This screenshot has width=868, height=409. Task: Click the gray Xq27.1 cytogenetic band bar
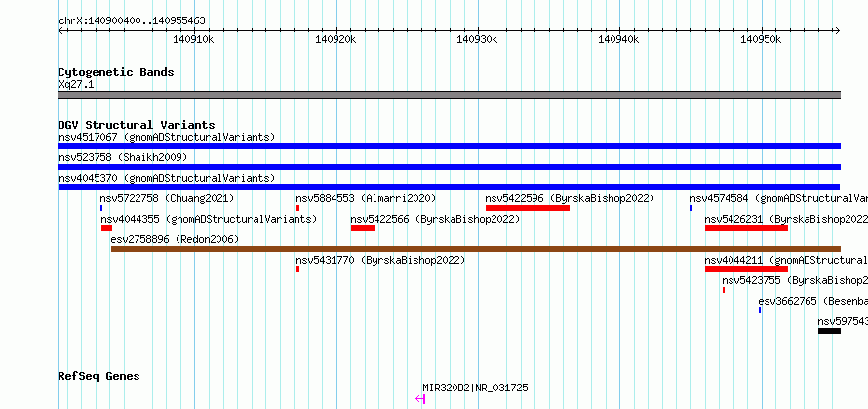pos(449,95)
